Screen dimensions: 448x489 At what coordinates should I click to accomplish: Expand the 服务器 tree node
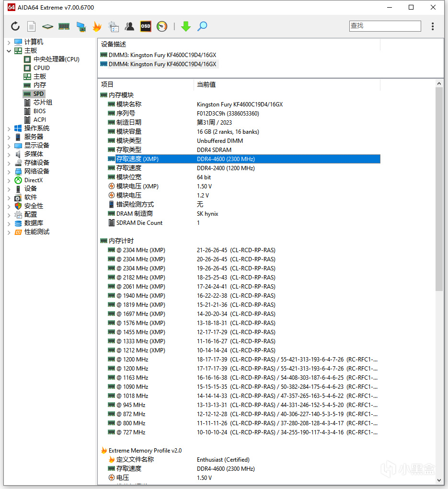pos(9,137)
